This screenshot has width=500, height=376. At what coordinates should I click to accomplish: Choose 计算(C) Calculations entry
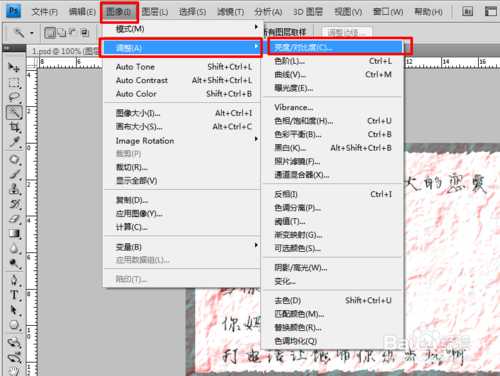tap(182, 227)
